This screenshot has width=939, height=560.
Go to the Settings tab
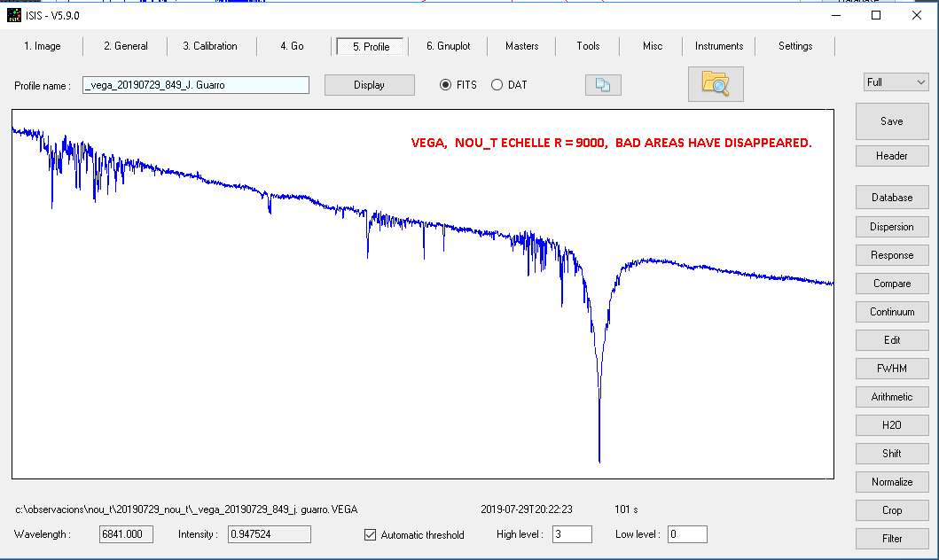[794, 46]
